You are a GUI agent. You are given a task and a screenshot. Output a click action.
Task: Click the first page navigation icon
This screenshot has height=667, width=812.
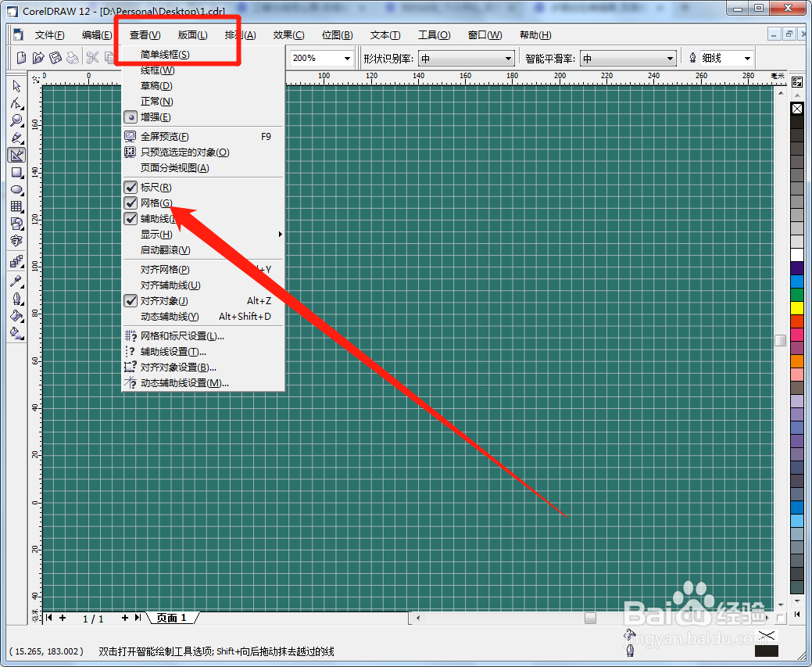click(x=48, y=617)
